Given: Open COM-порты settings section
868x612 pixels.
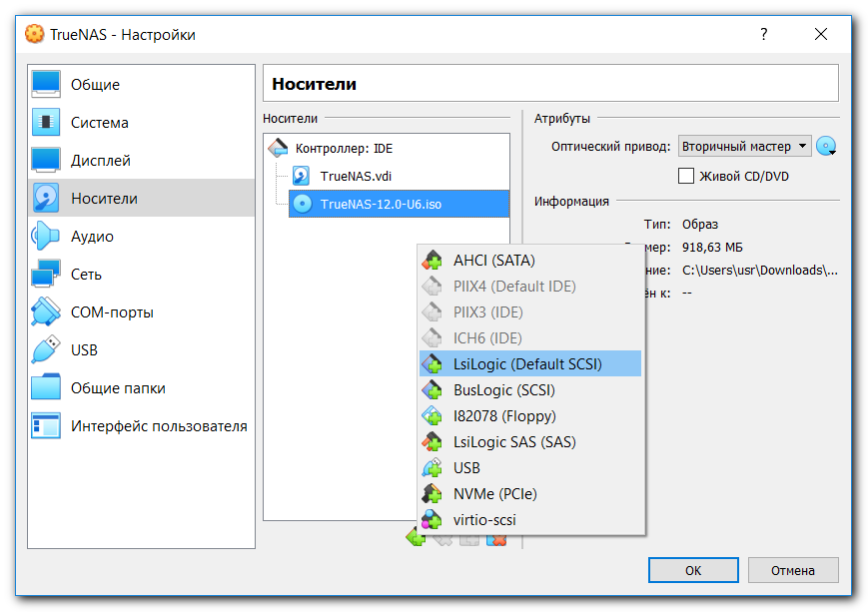Looking at the screenshot, I should (112, 312).
